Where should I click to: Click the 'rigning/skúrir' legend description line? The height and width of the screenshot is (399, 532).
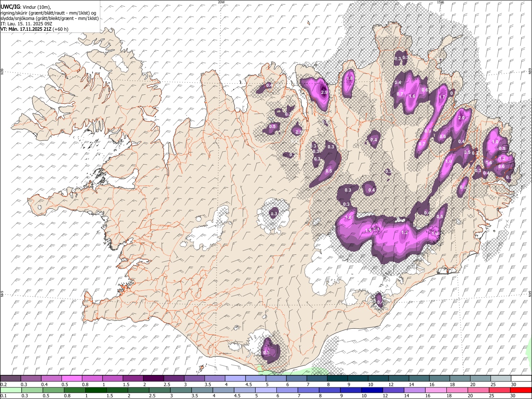coord(48,13)
